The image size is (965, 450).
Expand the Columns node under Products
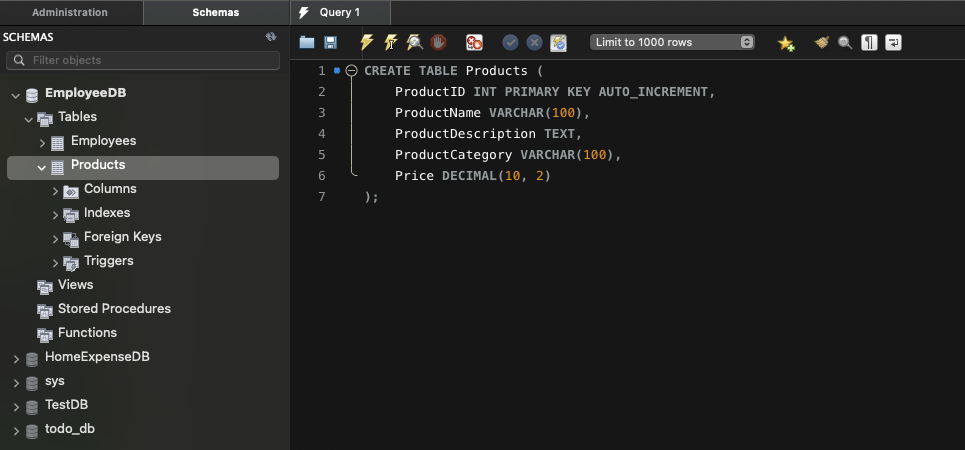(x=55, y=190)
